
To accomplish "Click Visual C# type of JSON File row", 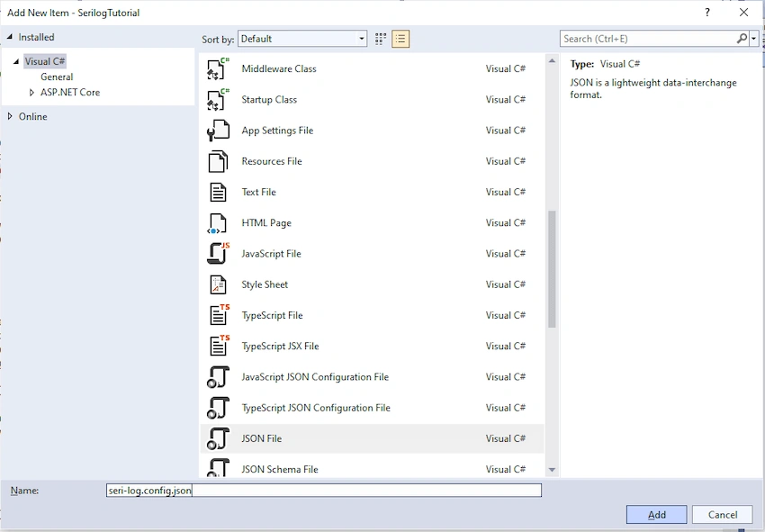I will tap(506, 438).
